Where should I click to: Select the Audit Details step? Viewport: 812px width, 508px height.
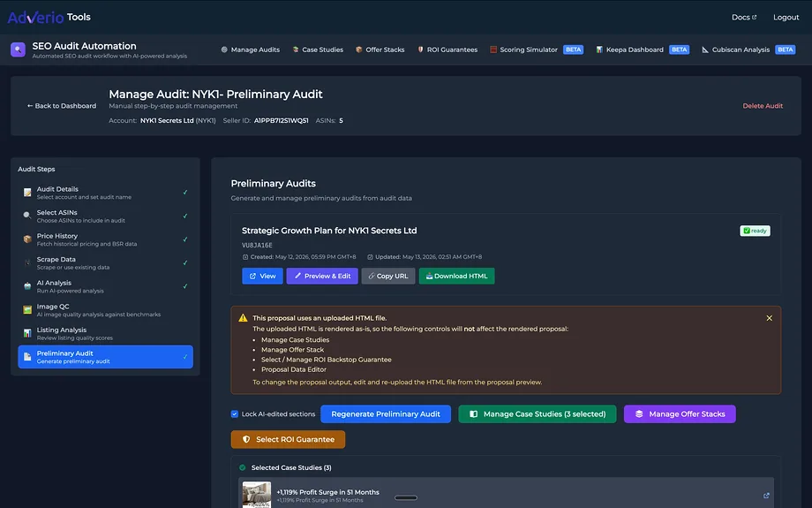pos(105,193)
